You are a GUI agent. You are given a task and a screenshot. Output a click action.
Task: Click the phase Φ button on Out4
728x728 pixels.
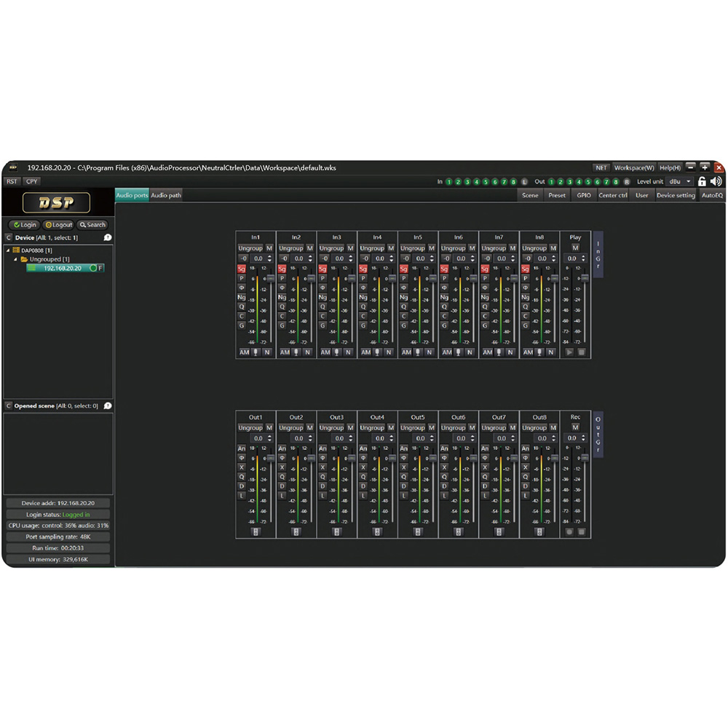click(363, 458)
